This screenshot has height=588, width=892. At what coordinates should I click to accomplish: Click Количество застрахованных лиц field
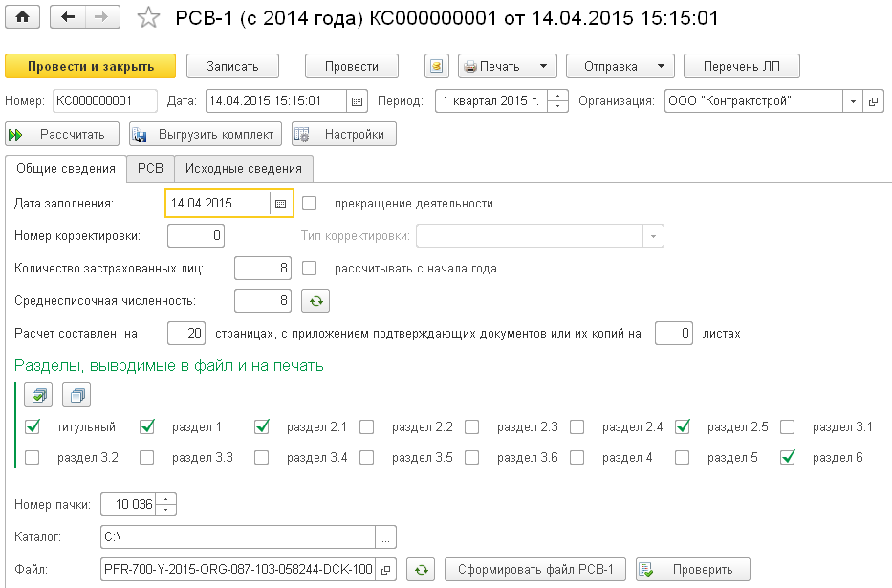click(263, 269)
